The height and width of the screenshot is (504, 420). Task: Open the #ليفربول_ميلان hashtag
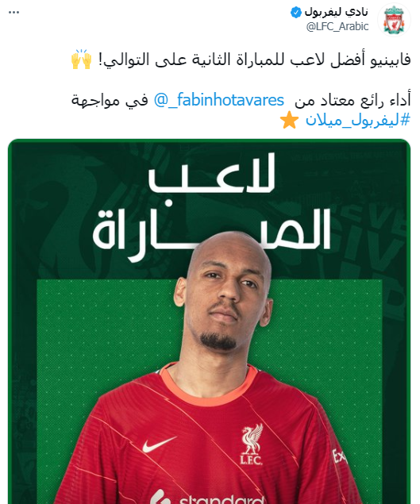tap(357, 120)
